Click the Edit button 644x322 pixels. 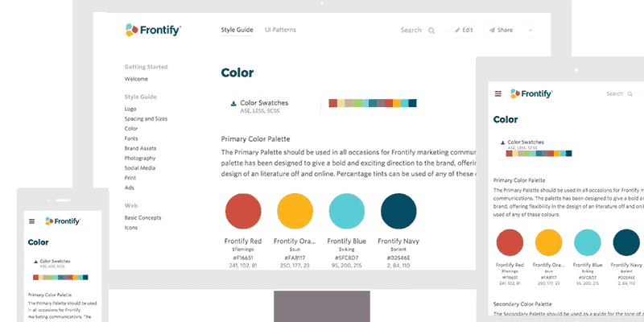tap(464, 31)
